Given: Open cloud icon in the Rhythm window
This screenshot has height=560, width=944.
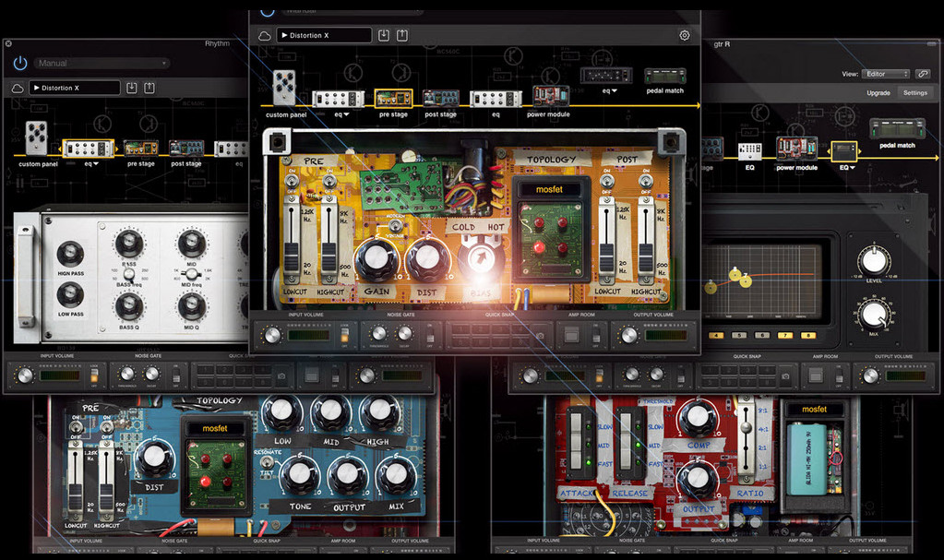Looking at the screenshot, I should (x=18, y=89).
